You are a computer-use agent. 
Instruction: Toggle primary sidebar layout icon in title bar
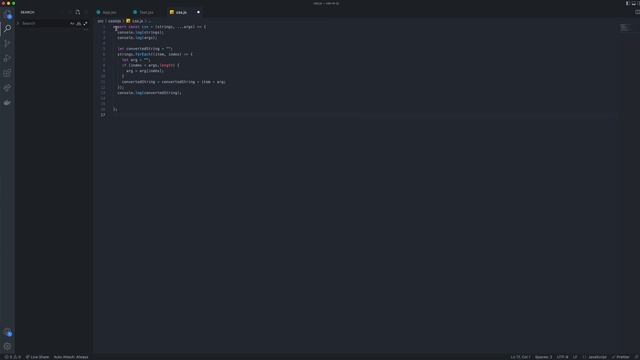[x=628, y=3]
